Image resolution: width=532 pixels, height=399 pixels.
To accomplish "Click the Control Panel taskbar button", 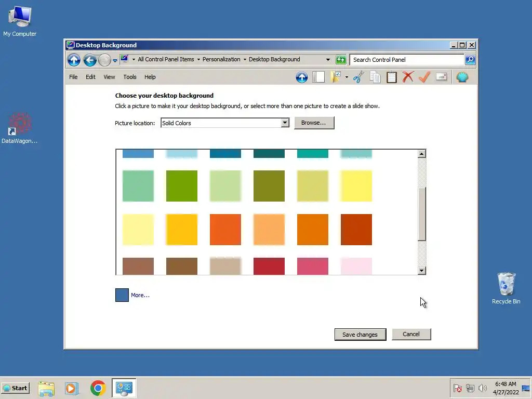I will (124, 388).
